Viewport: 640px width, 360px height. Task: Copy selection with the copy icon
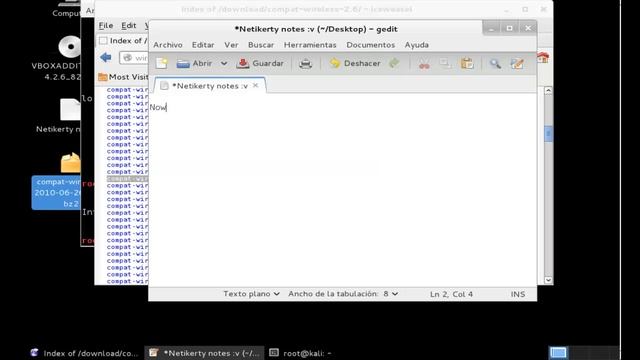445,63
